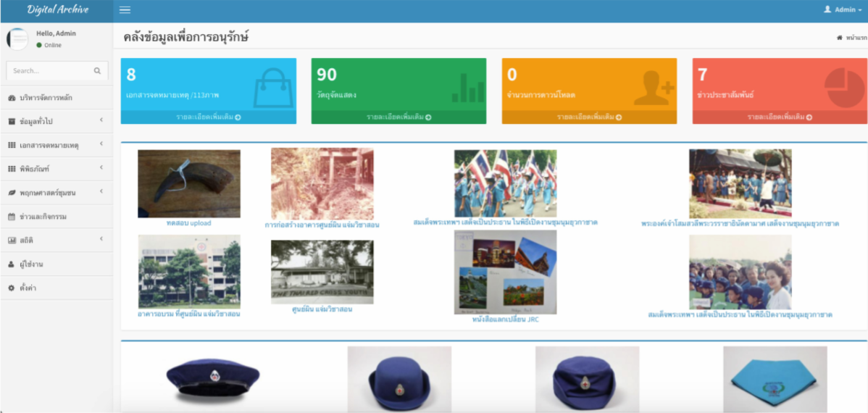Click the shopping bag icon on blue card
The height and width of the screenshot is (413, 868).
(x=274, y=88)
